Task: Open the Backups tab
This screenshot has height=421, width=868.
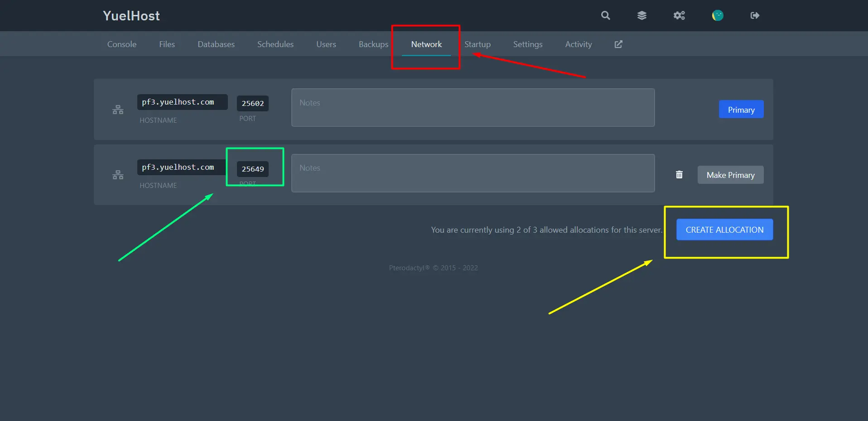Action: click(373, 44)
